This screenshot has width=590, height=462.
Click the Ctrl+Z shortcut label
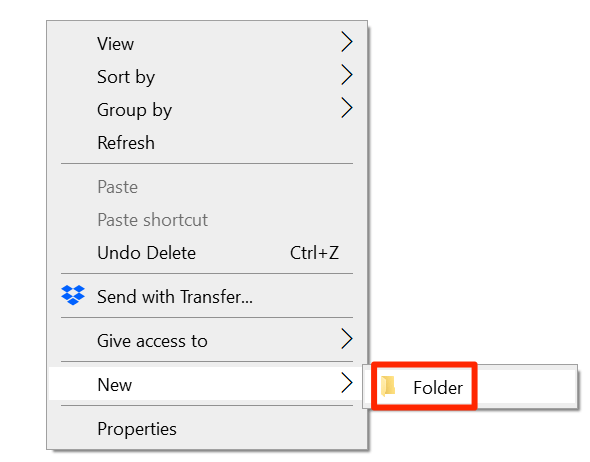[x=314, y=253]
